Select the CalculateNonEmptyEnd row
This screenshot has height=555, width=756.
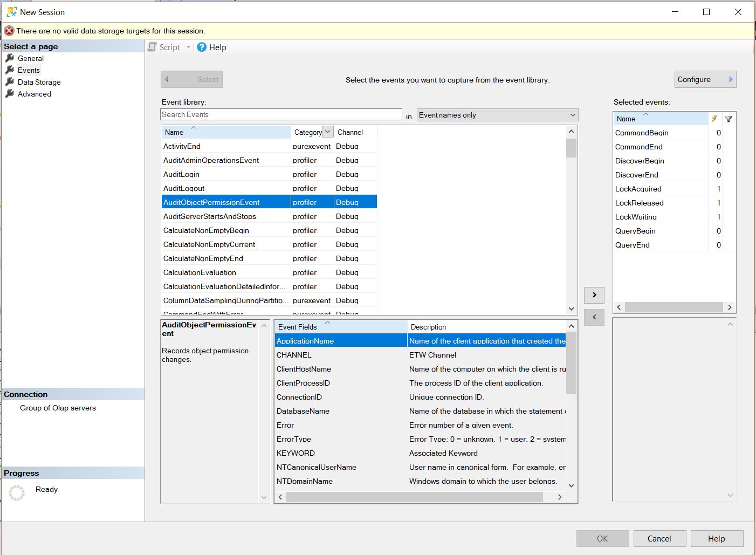[269, 258]
